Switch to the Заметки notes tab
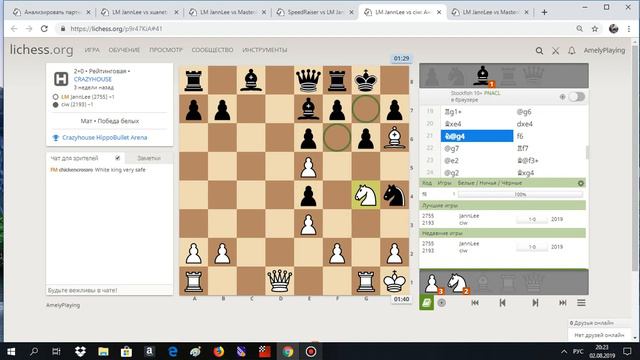640x360 pixels. [149, 158]
